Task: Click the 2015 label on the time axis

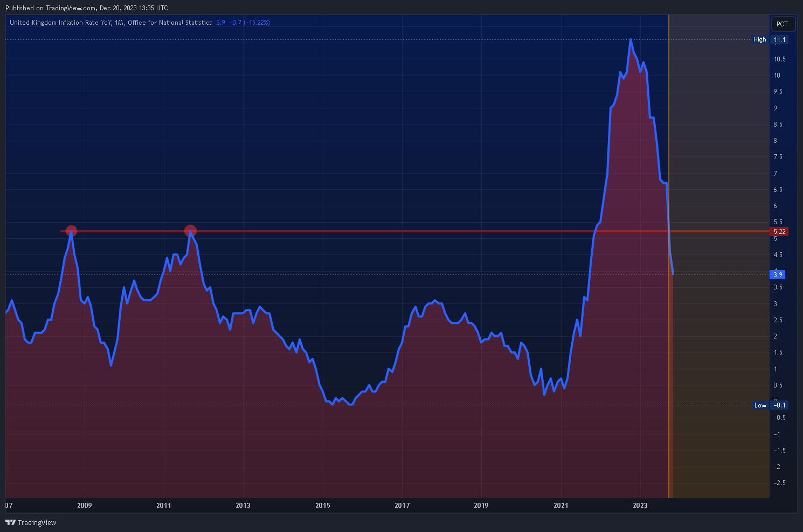Action: [323, 506]
